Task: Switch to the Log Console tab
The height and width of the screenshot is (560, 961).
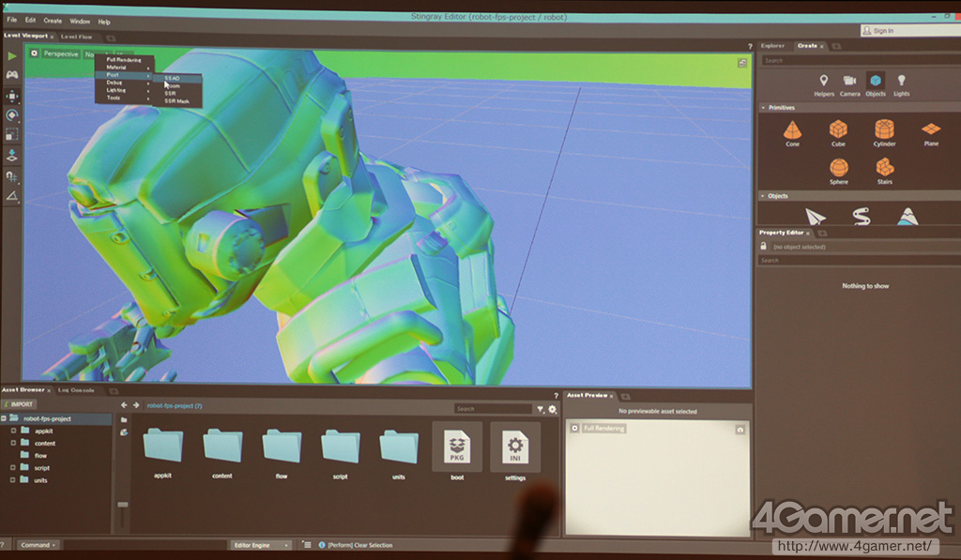Action: (x=76, y=389)
